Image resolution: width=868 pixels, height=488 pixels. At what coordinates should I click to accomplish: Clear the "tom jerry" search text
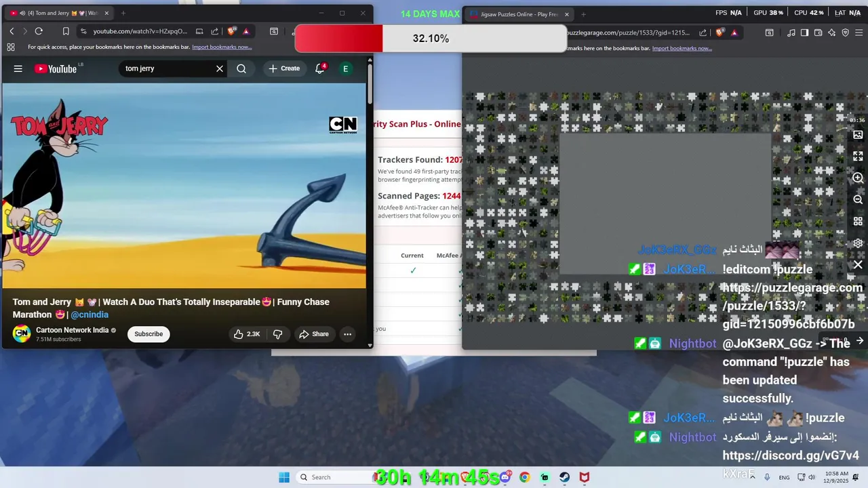click(x=220, y=68)
